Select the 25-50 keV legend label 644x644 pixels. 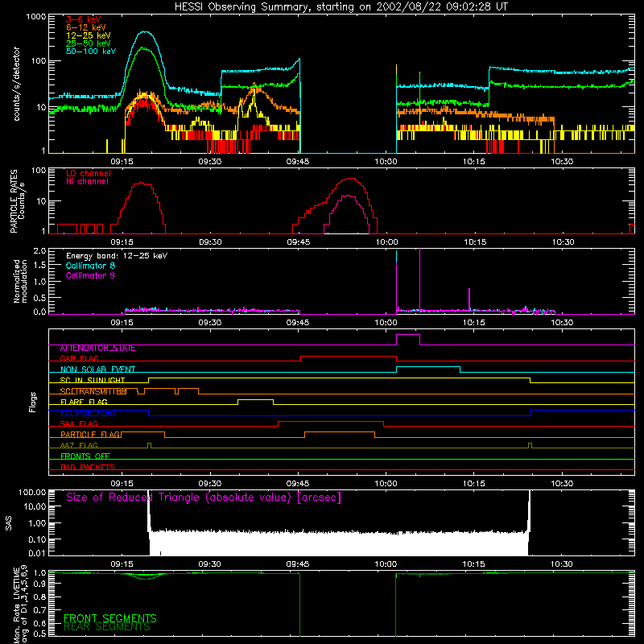click(89, 43)
